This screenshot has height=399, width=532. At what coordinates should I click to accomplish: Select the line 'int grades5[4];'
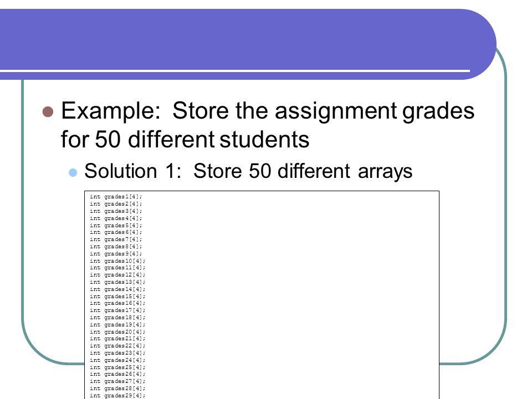116,225
